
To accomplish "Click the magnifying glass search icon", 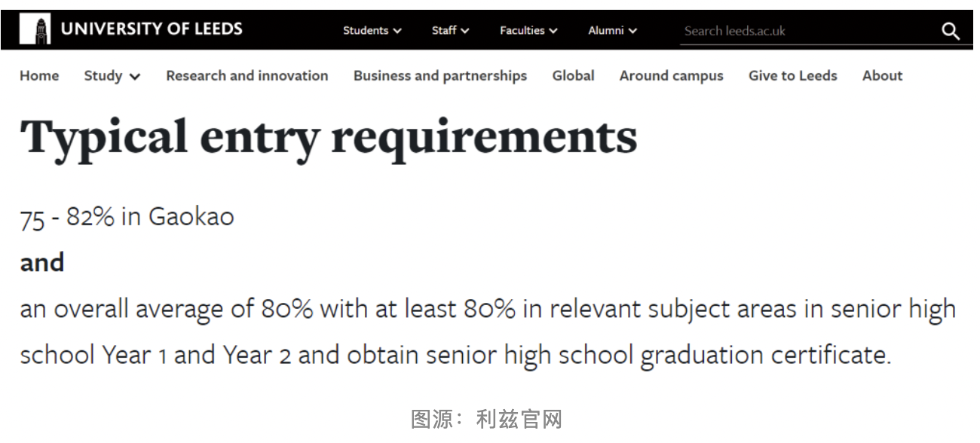I will point(951,31).
